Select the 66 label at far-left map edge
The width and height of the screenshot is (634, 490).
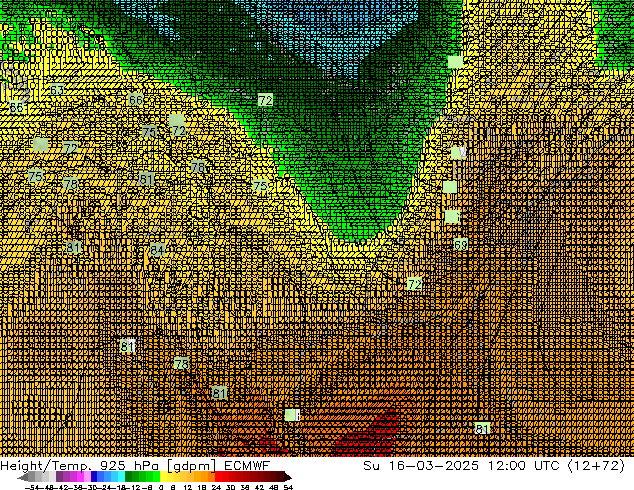[x=16, y=108]
